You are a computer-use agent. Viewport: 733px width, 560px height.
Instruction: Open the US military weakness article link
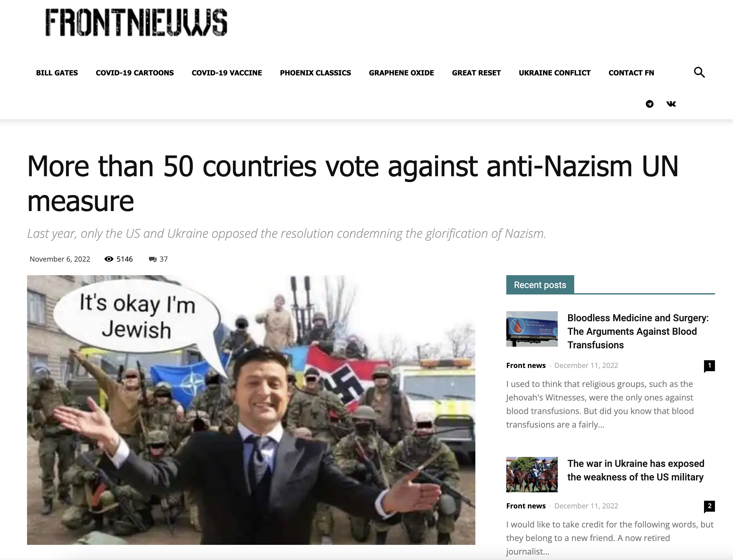tap(636, 470)
